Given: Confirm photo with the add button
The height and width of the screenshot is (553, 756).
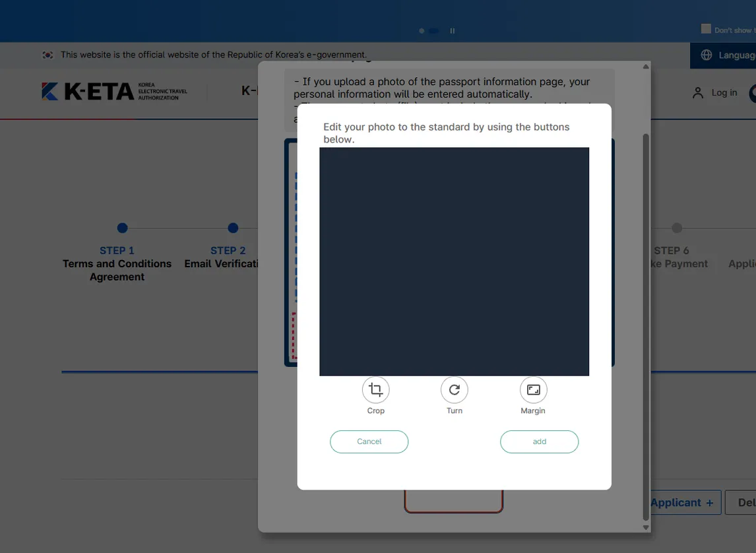Looking at the screenshot, I should [539, 441].
